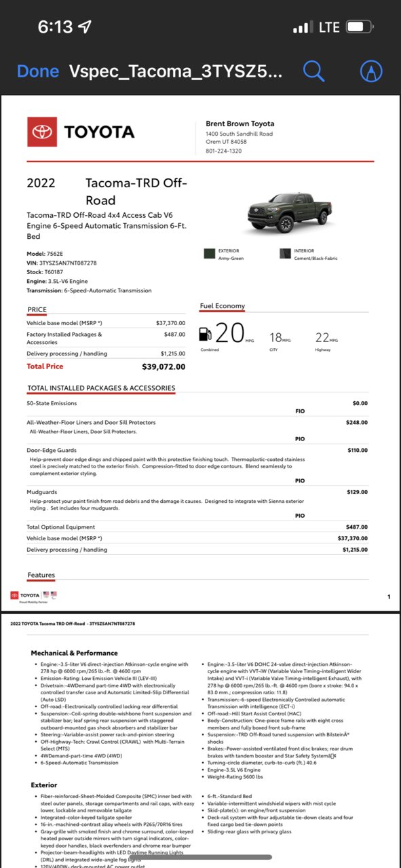Tap the location arrow in status bar

[85, 27]
